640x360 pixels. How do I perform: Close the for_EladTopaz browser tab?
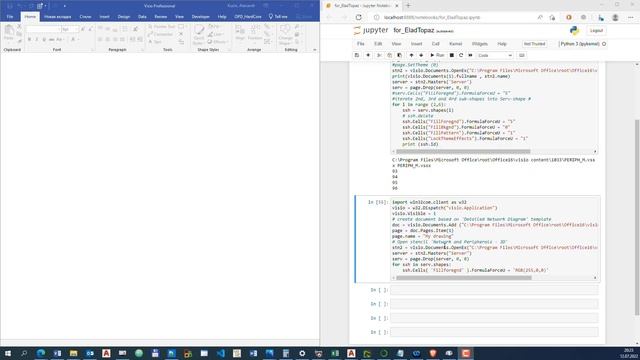coord(397,6)
